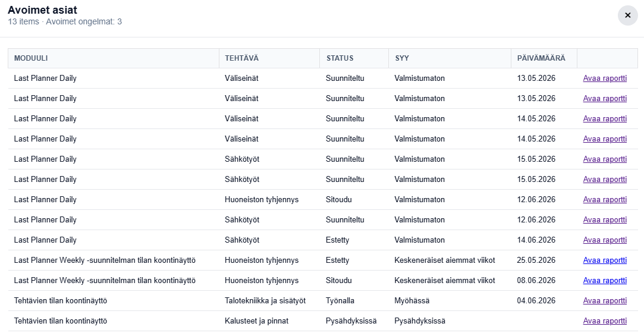This screenshot has width=644, height=336.
Task: Open report for first Väliseinät 13.05.2026 row
Action: pyautogui.click(x=605, y=78)
